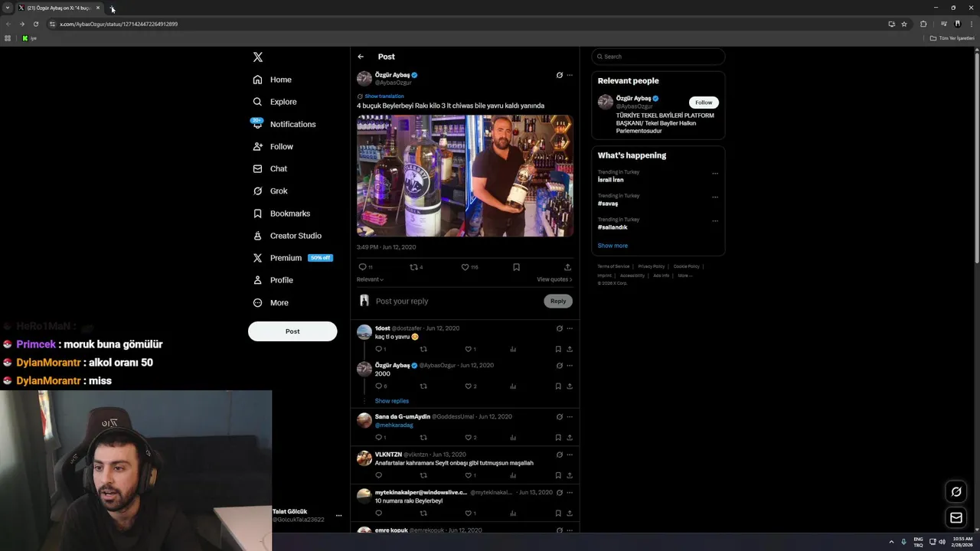Open Grok icon on 1dost's reply
Image resolution: width=980 pixels, height=551 pixels.
tap(560, 328)
